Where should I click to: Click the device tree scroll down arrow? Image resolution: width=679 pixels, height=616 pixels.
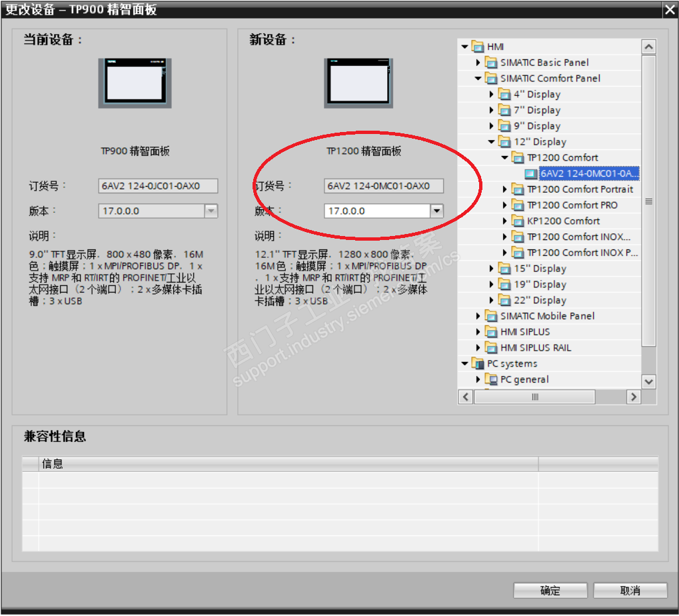(x=648, y=381)
